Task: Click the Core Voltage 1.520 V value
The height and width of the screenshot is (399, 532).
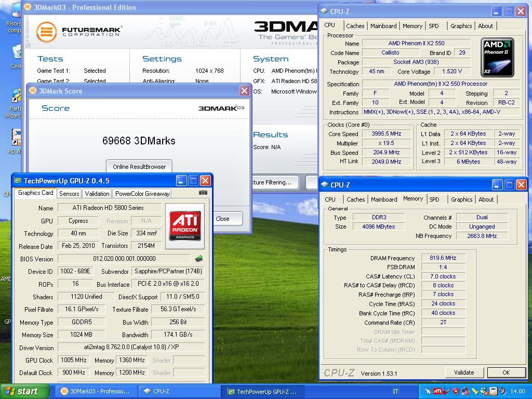Action: (x=452, y=71)
